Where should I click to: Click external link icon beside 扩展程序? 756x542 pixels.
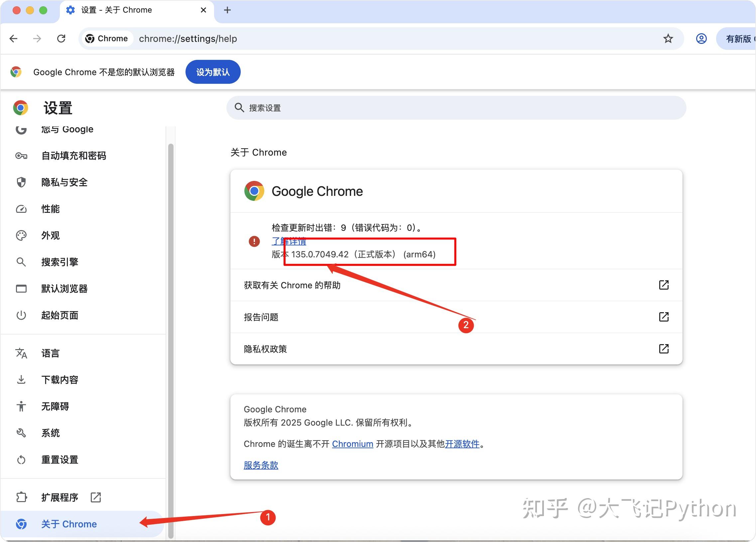96,497
